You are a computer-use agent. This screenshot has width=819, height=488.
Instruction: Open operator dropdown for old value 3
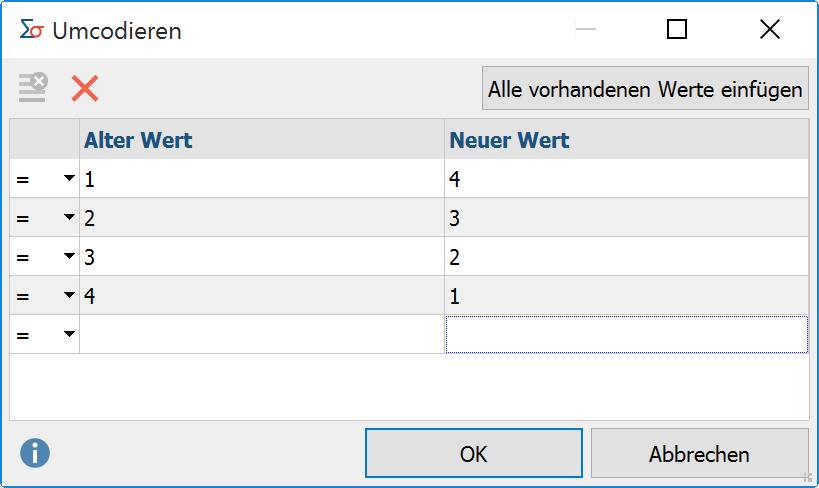pyautogui.click(x=69, y=257)
